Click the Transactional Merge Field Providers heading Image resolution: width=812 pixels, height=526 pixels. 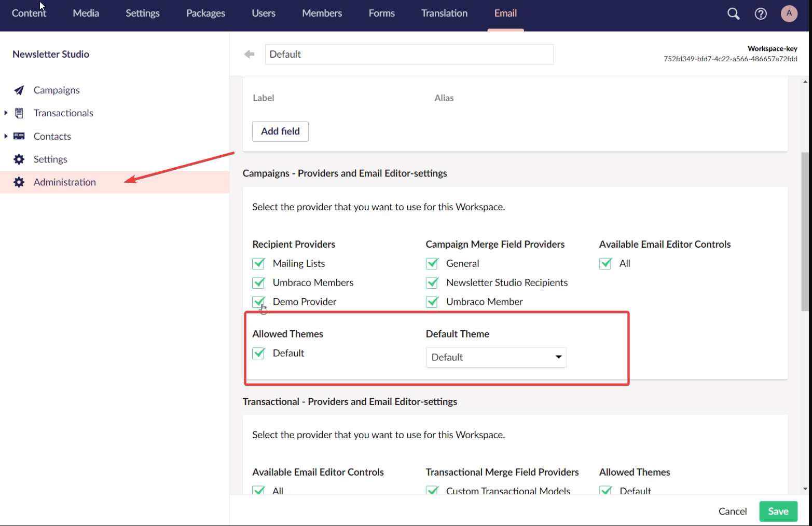[x=502, y=473]
